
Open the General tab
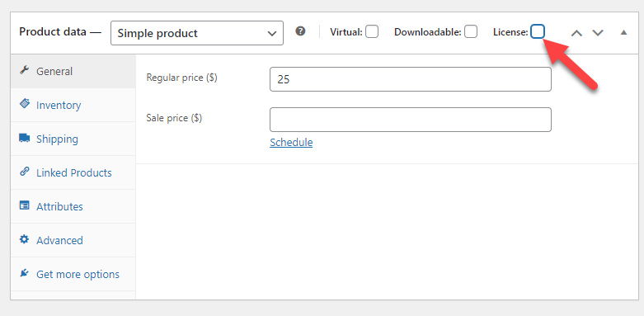(73, 71)
